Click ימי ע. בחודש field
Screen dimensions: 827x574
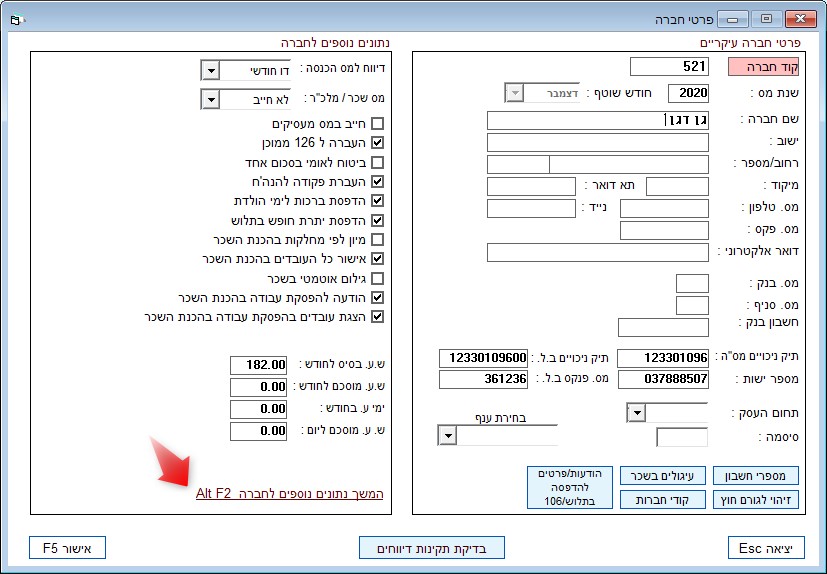[258, 409]
